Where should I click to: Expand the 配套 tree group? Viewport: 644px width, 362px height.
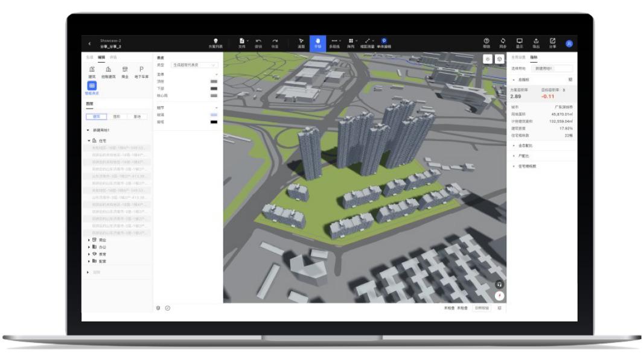pos(89,261)
